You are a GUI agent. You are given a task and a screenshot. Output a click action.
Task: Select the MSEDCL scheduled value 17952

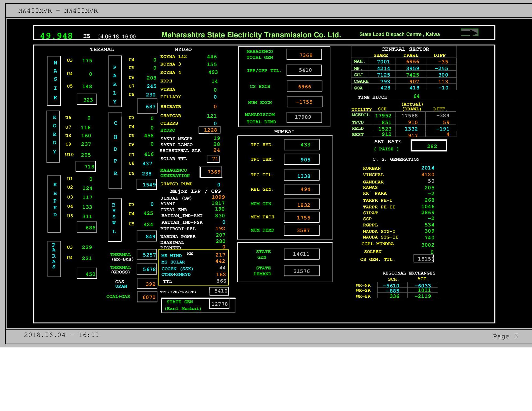(x=383, y=116)
